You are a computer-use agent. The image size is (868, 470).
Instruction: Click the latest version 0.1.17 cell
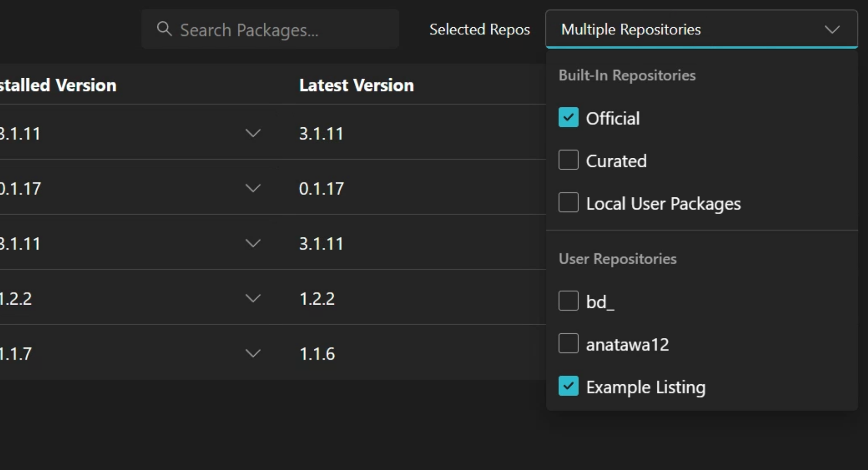click(321, 189)
